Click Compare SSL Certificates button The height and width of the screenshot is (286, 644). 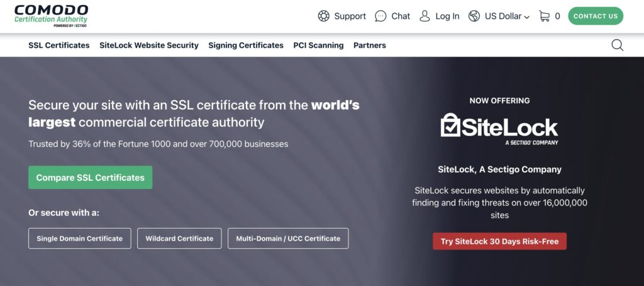pos(91,178)
